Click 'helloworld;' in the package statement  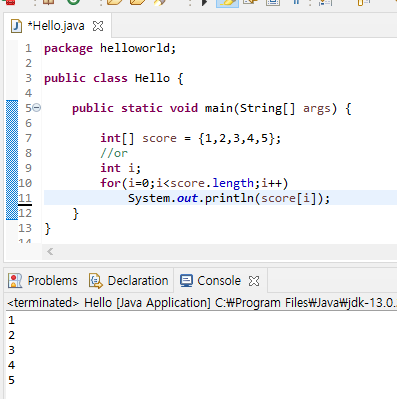(x=138, y=48)
